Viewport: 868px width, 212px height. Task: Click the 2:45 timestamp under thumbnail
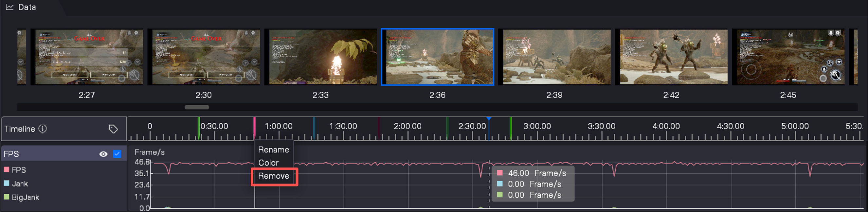coord(788,95)
